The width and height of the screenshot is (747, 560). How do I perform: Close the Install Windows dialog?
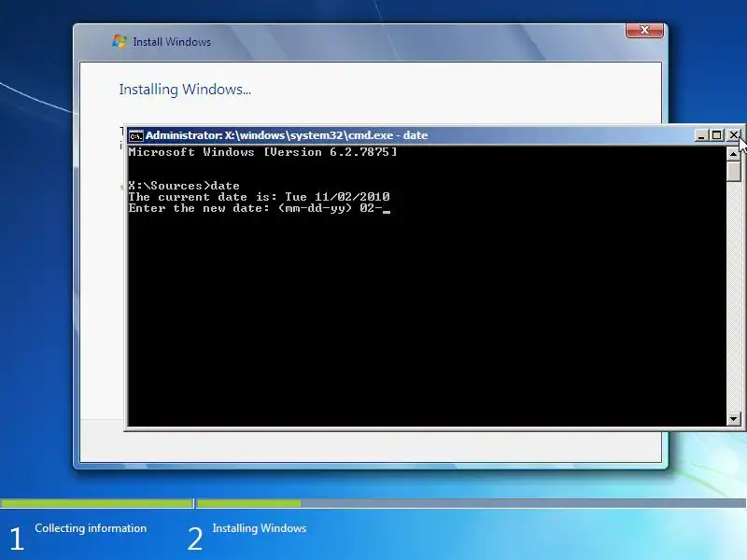tap(644, 30)
